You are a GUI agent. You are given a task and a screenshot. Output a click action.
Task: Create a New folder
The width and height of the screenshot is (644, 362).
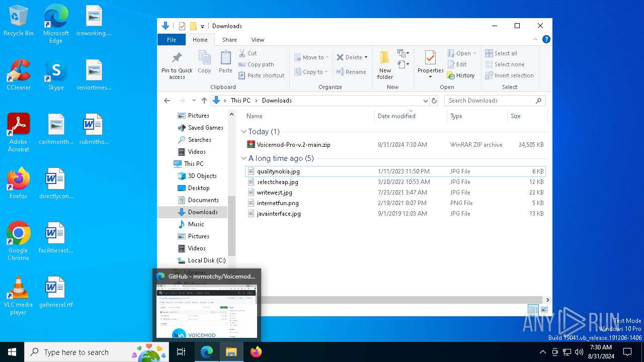(385, 64)
